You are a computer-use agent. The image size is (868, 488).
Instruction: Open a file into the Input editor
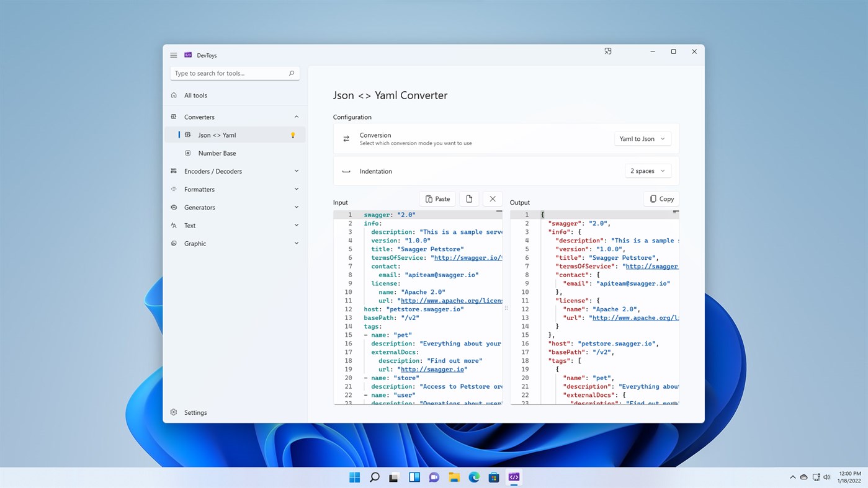pyautogui.click(x=469, y=198)
